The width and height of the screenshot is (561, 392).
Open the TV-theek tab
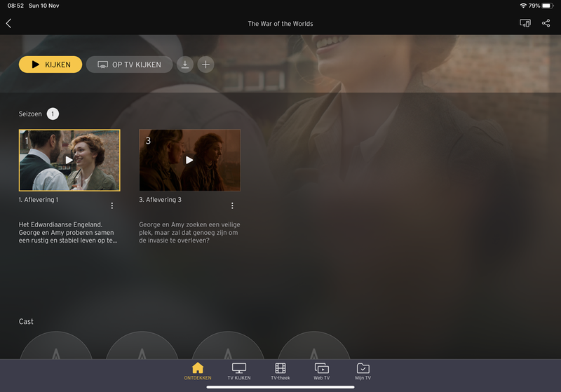280,372
